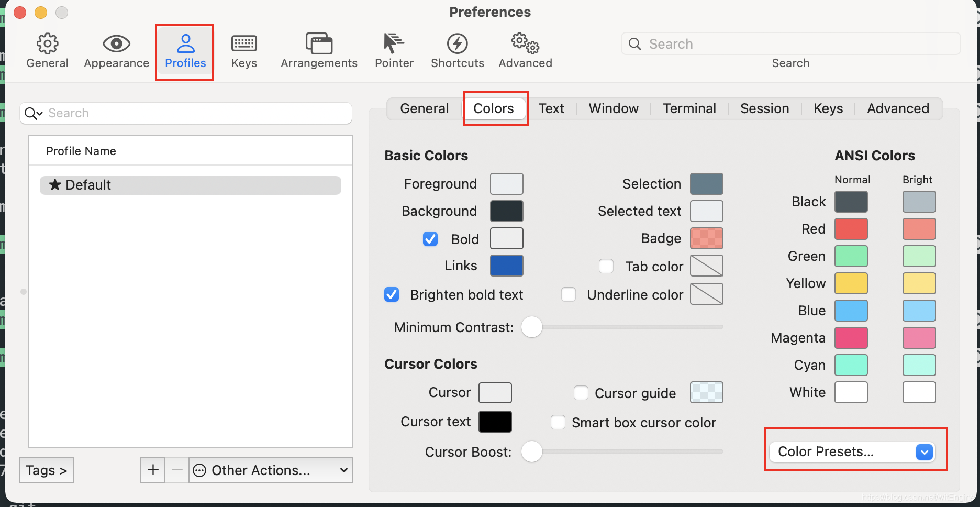Open Appearance preferences eye icon

116,43
